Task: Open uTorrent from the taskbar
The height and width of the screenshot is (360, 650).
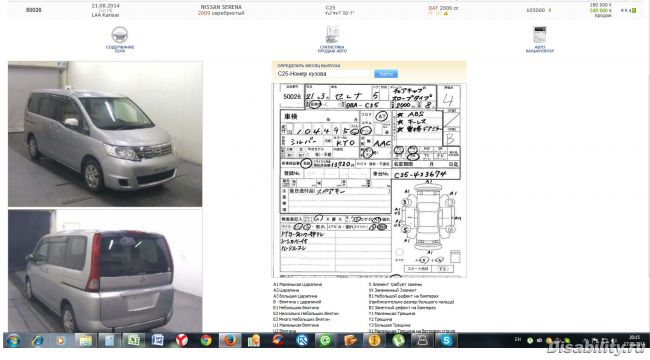Action: pyautogui.click(x=398, y=341)
